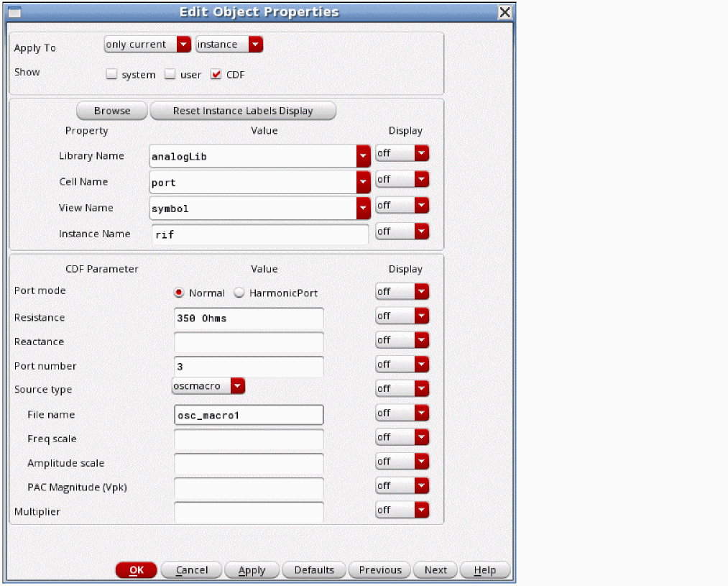Open the 'only current' Apply To dropdown

(148, 45)
